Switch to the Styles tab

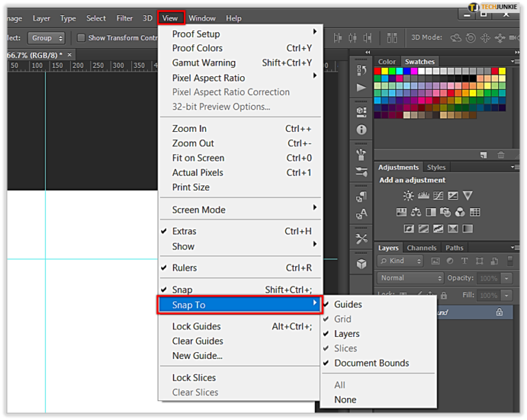(436, 167)
